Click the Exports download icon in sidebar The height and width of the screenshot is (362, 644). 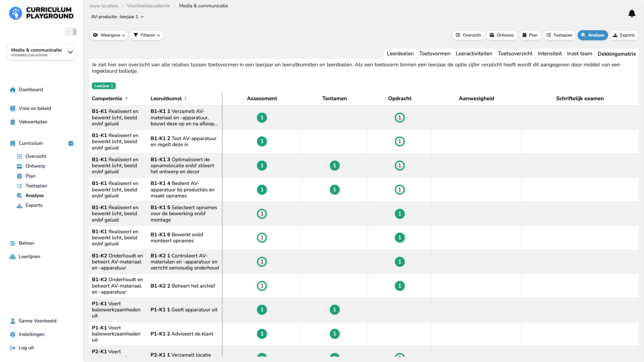click(x=19, y=205)
